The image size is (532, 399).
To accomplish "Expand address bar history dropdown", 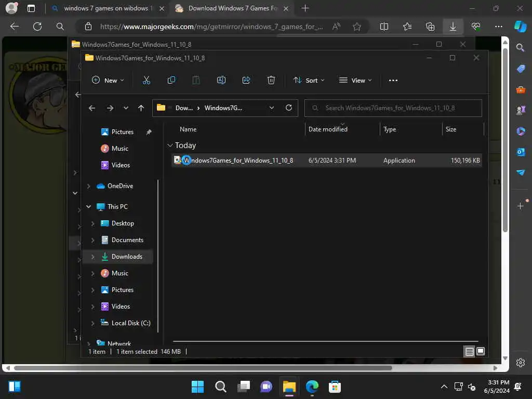I will 271,108.
